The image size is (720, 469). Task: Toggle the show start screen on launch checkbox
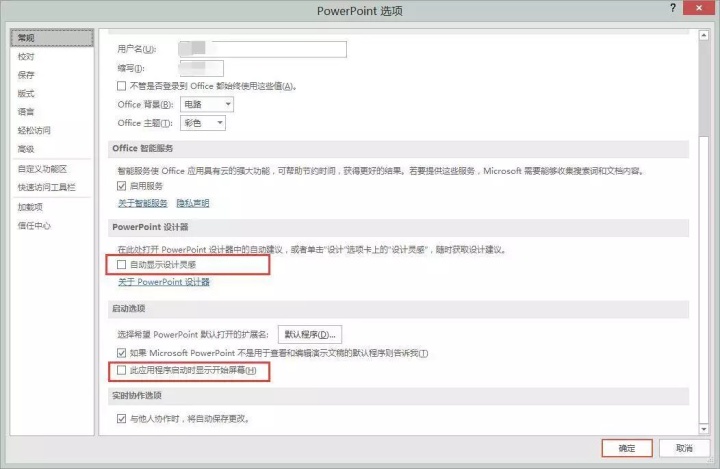(x=121, y=370)
